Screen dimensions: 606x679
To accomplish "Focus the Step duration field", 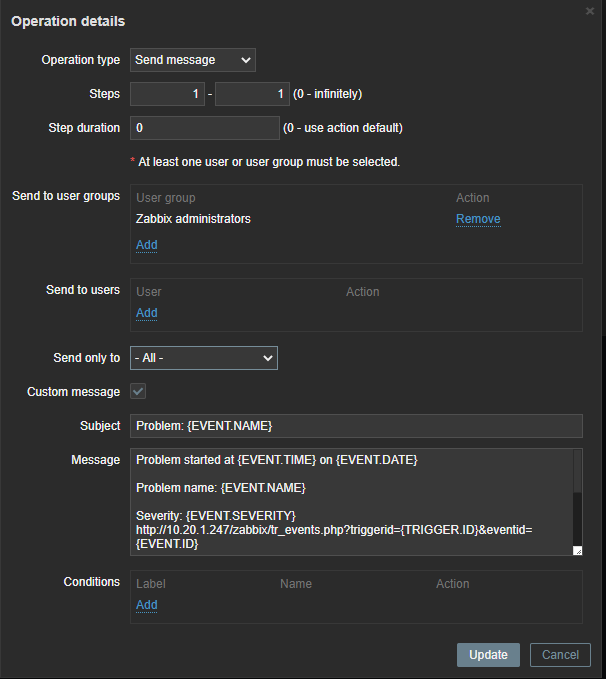I will [x=205, y=128].
